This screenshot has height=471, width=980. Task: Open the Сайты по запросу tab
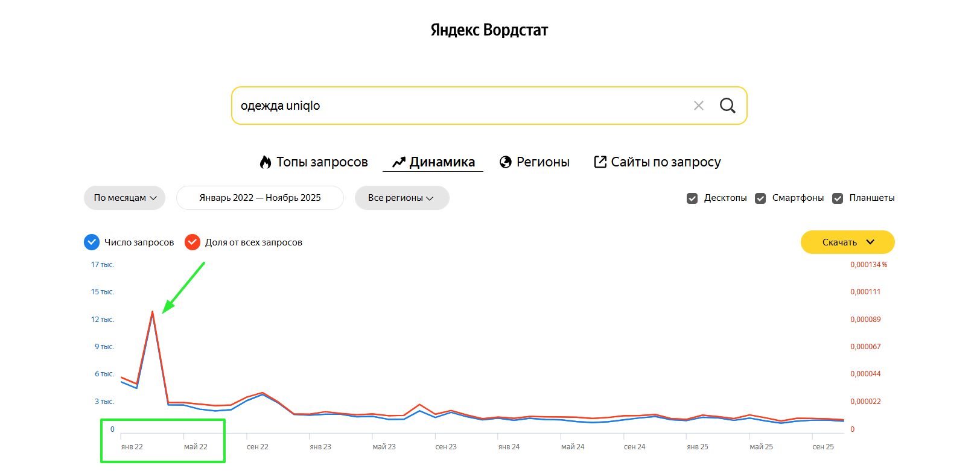click(x=665, y=162)
